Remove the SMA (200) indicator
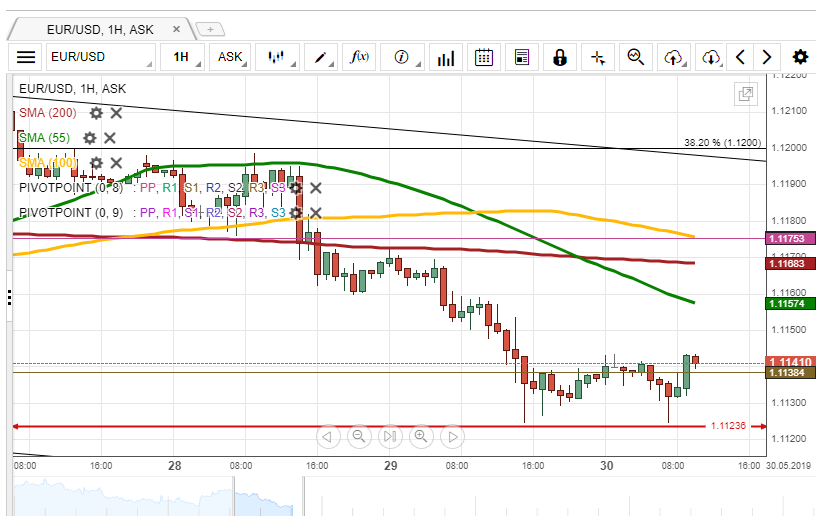Image resolution: width=826 pixels, height=524 pixels. pos(116,113)
